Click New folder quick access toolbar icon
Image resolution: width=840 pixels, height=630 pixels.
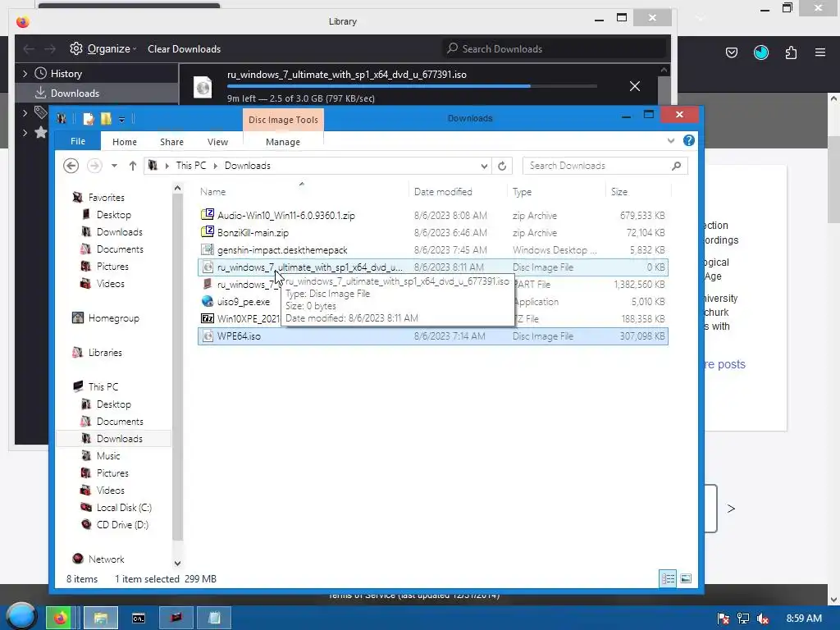106,119
